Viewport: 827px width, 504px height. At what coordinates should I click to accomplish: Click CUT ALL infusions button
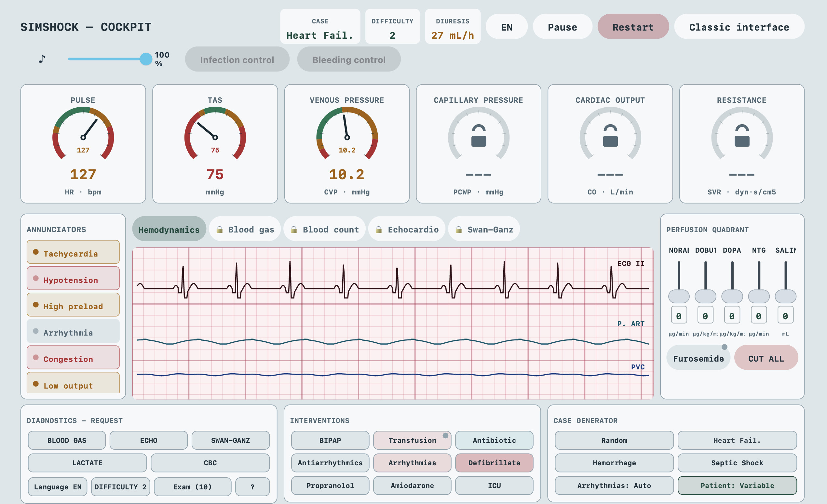[766, 358]
